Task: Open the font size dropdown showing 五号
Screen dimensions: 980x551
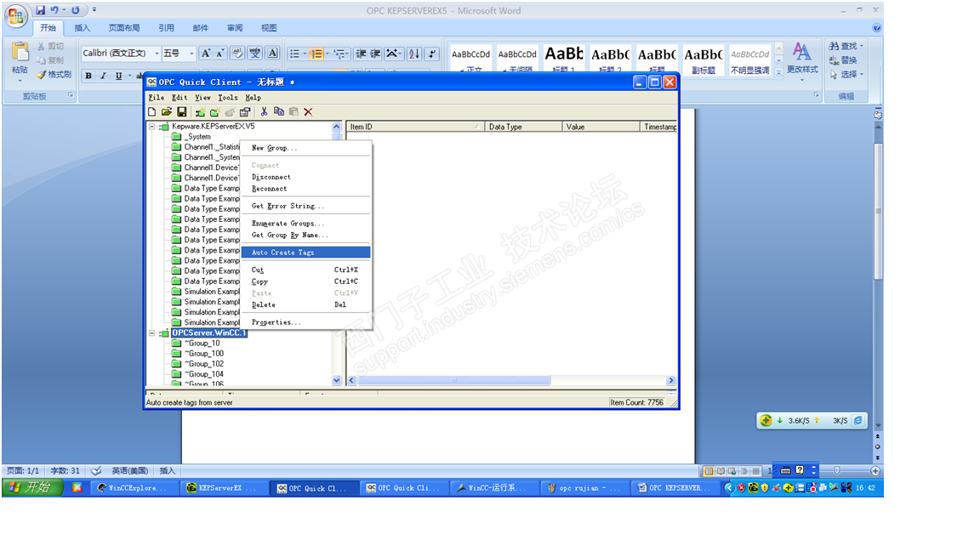Action: [191, 54]
